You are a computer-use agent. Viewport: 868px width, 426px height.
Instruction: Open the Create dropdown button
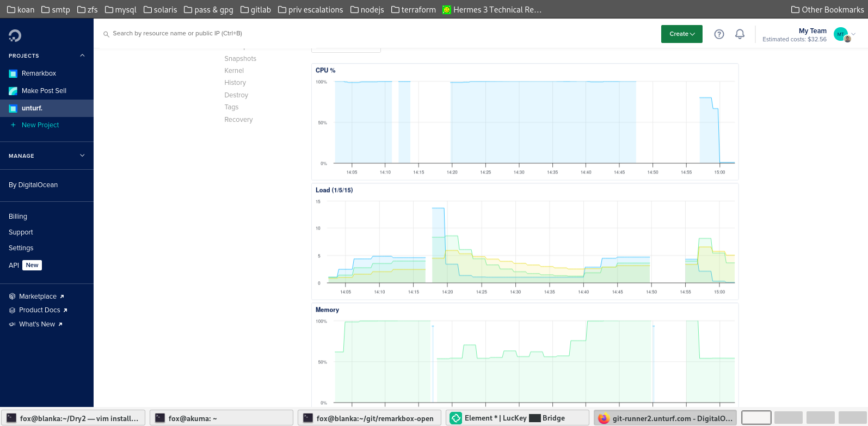[x=681, y=34]
